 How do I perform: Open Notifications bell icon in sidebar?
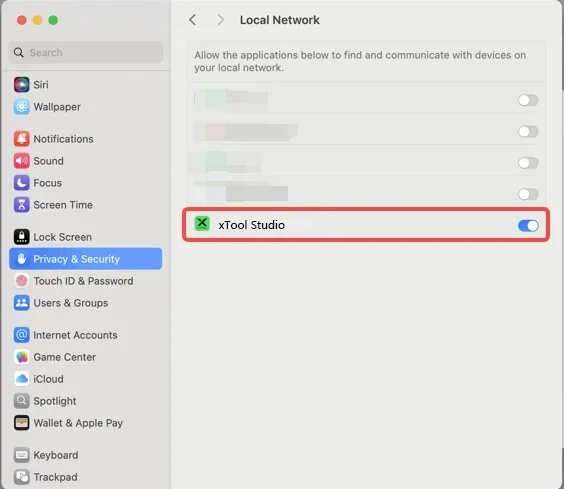22,139
